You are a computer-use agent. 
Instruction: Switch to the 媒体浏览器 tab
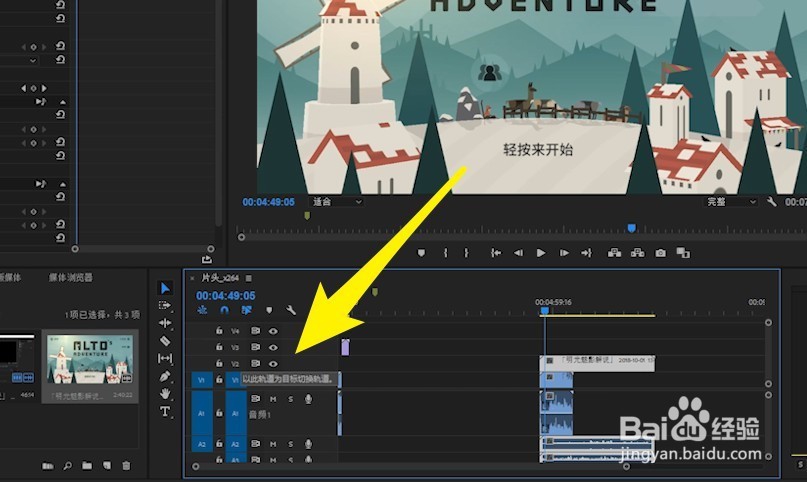(x=71, y=278)
